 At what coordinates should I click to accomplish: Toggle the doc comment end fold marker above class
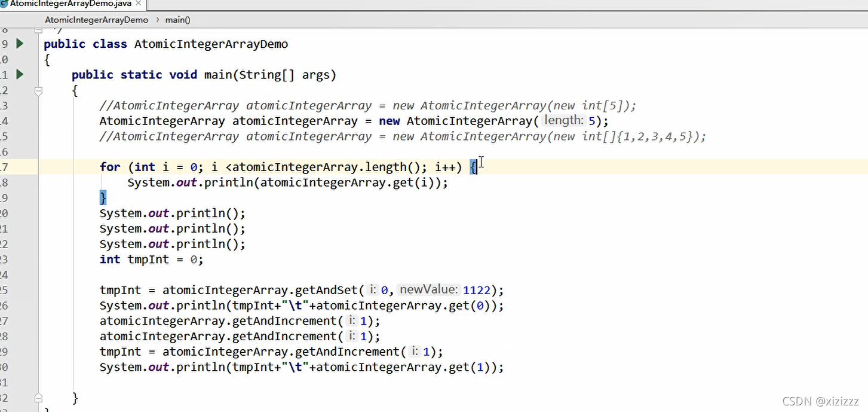39,30
